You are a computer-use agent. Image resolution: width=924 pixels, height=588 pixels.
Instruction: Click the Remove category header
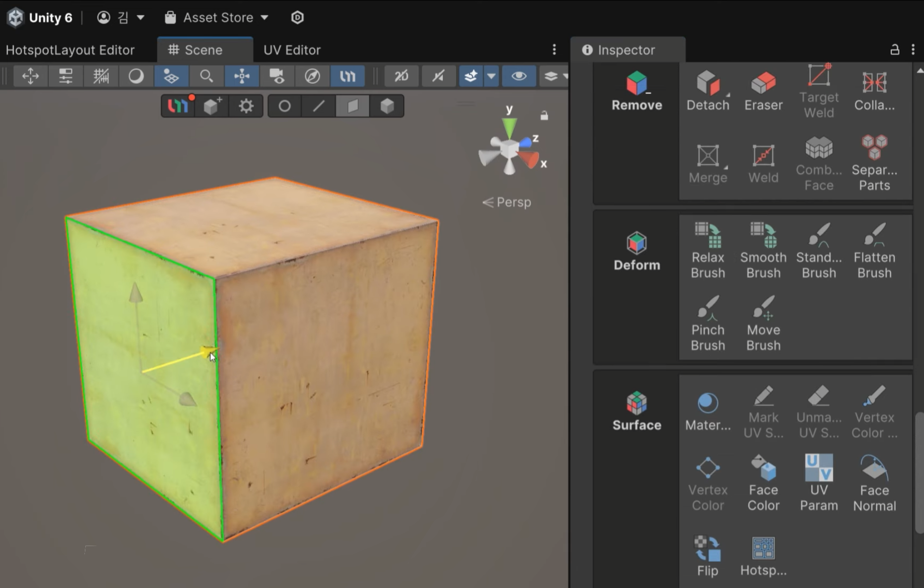pyautogui.click(x=637, y=92)
